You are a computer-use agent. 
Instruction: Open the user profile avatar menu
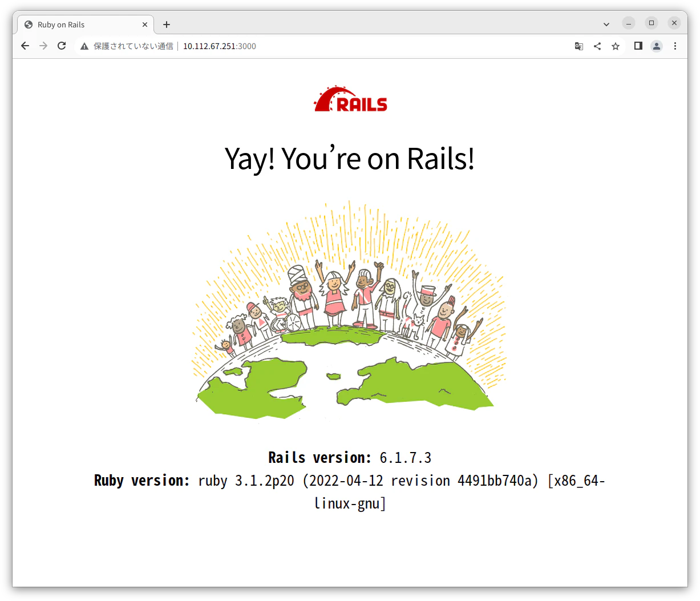tap(657, 46)
